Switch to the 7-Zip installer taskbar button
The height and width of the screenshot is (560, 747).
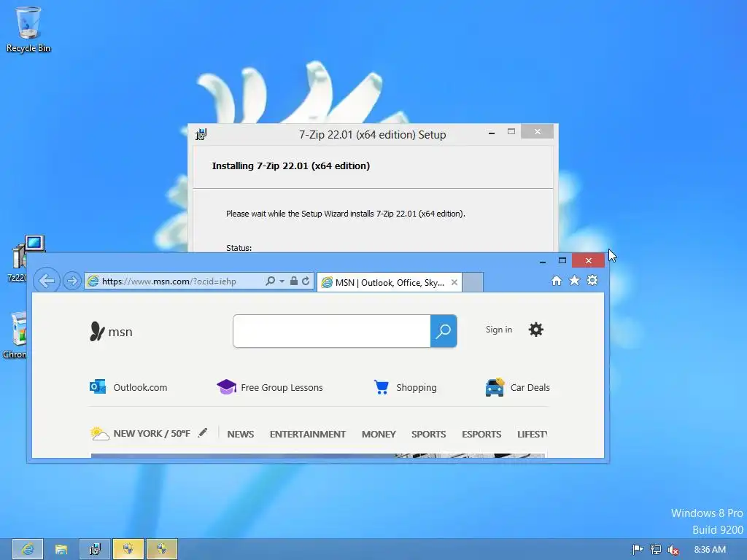tap(95, 549)
